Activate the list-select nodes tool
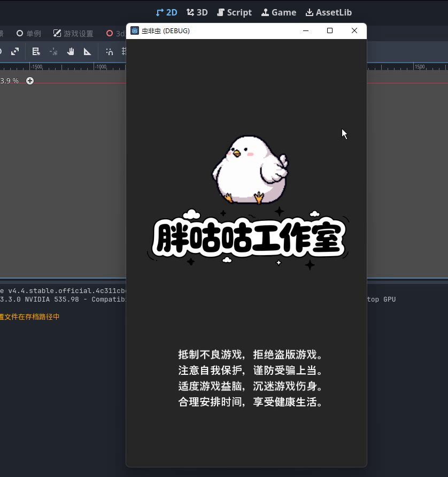 pyautogui.click(x=36, y=52)
